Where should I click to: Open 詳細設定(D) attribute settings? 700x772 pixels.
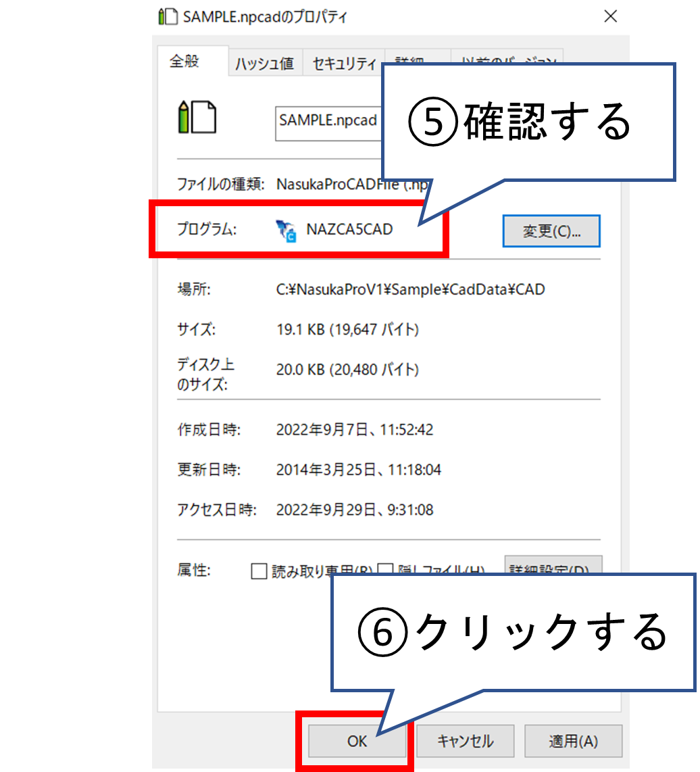tap(553, 564)
